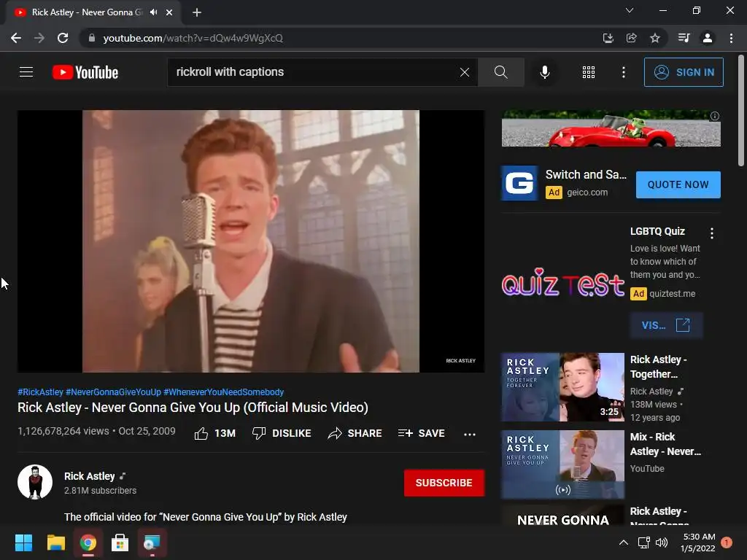Show hidden system tray icons
The width and height of the screenshot is (747, 560).
(623, 542)
